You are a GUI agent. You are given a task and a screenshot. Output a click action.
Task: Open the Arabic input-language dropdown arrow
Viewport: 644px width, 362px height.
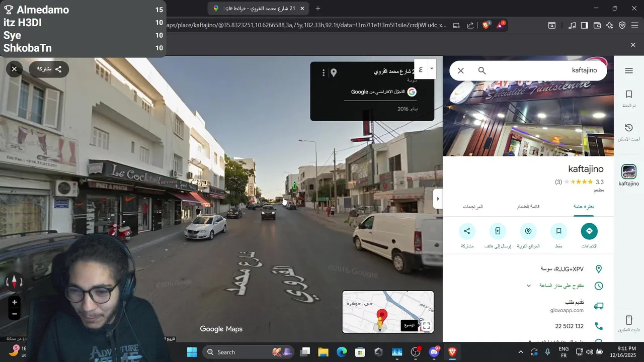(x=432, y=69)
